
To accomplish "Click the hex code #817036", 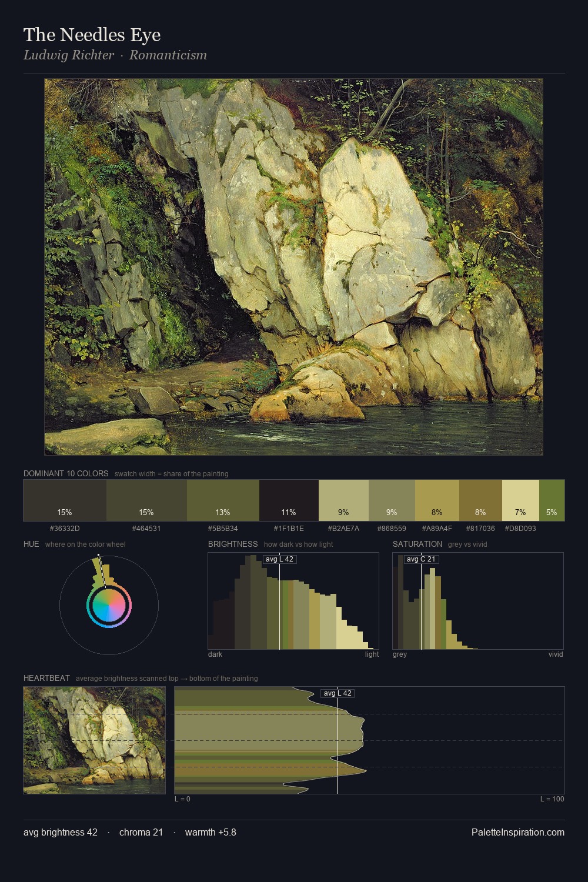I will point(480,529).
